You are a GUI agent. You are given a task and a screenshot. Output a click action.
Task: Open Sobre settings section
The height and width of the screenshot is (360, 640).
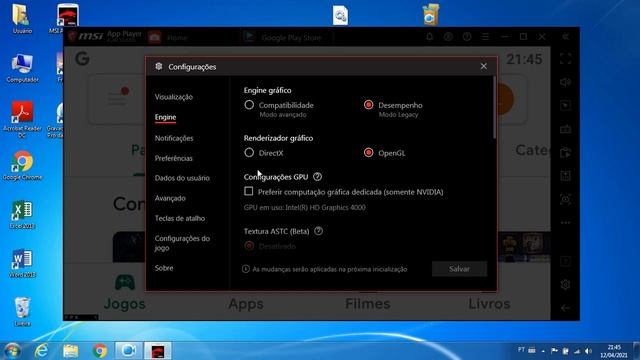click(x=164, y=268)
